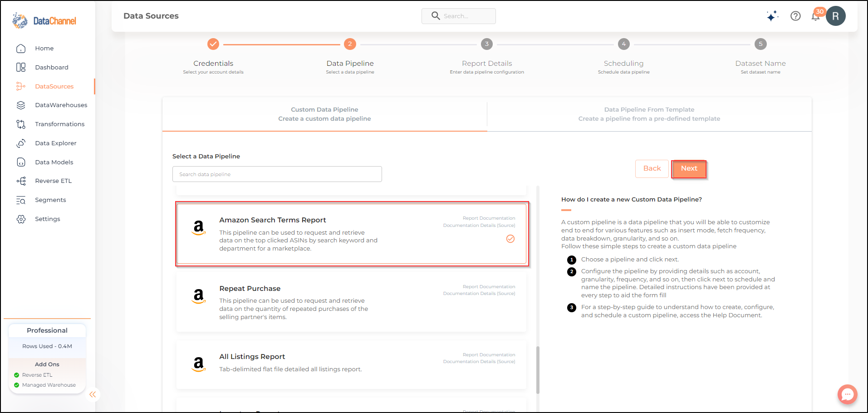Open Transformations menu item
Screen dimensions: 868x413
pos(60,124)
